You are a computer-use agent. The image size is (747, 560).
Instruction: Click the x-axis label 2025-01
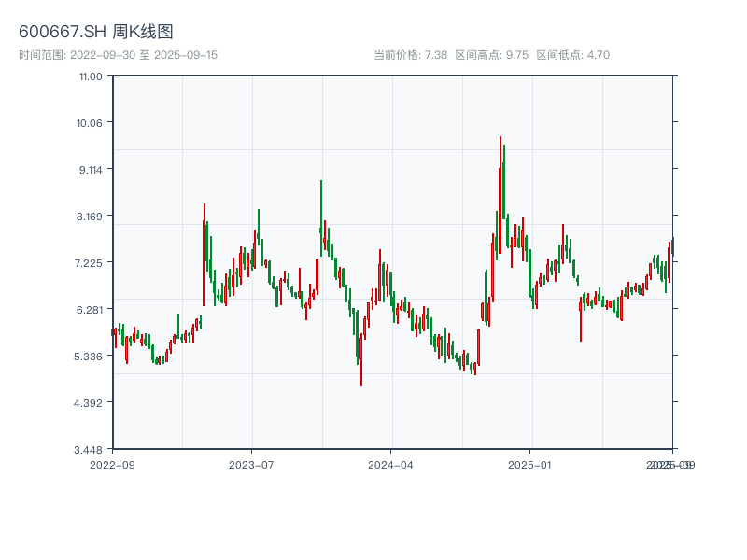[x=529, y=465]
